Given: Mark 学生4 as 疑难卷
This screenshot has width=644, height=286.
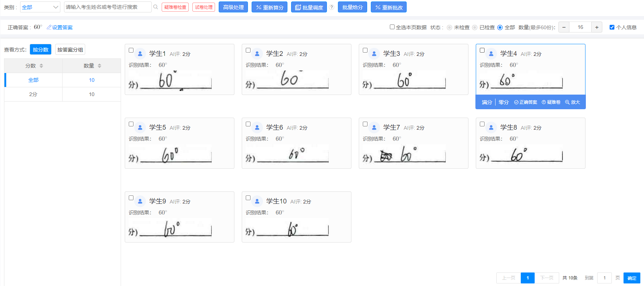Looking at the screenshot, I should 551,102.
